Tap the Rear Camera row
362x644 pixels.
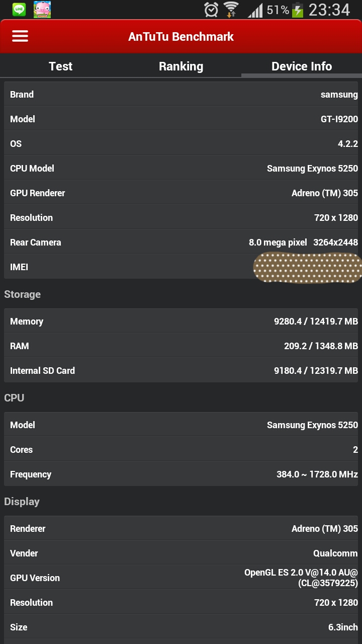point(181,243)
